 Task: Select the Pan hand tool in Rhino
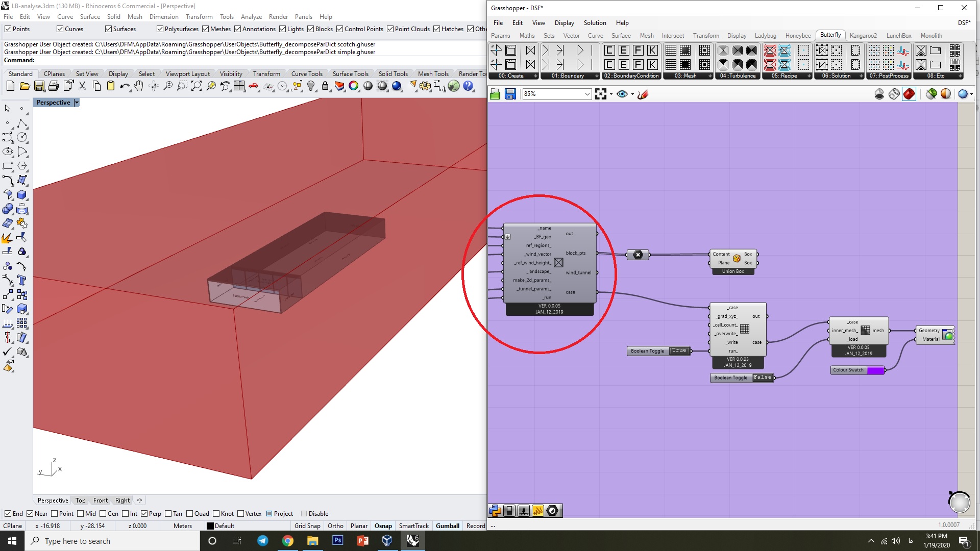coord(139,86)
